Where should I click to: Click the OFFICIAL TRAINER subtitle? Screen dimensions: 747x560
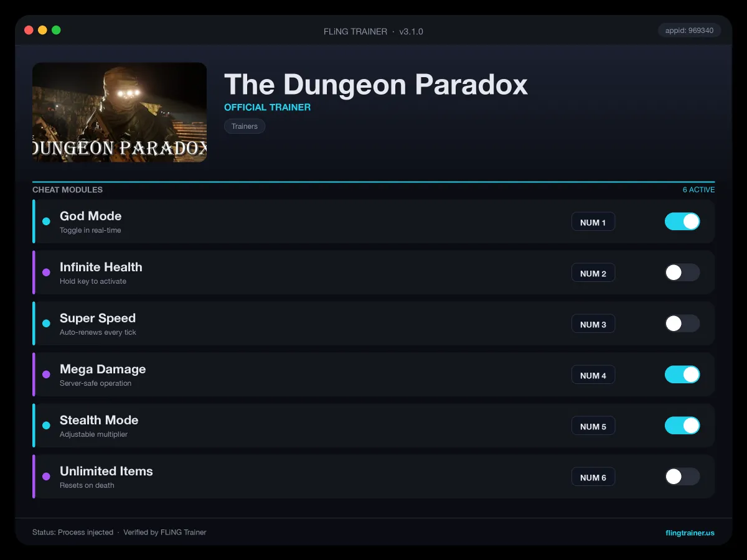coord(267,107)
